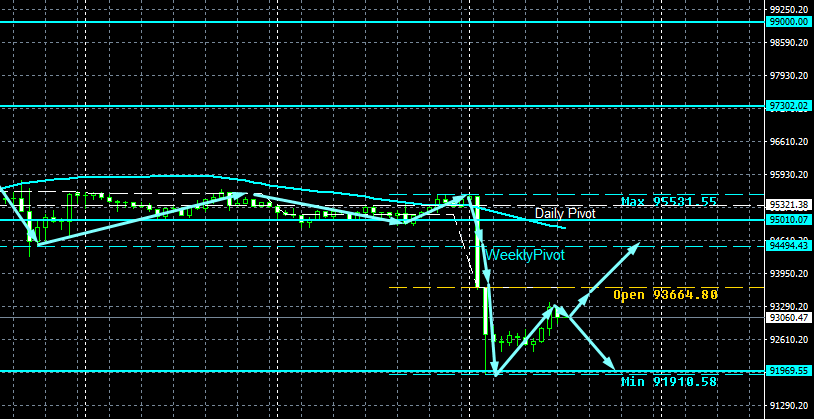
Task: Click the 97302.02 price tag on axis
Action: (788, 106)
